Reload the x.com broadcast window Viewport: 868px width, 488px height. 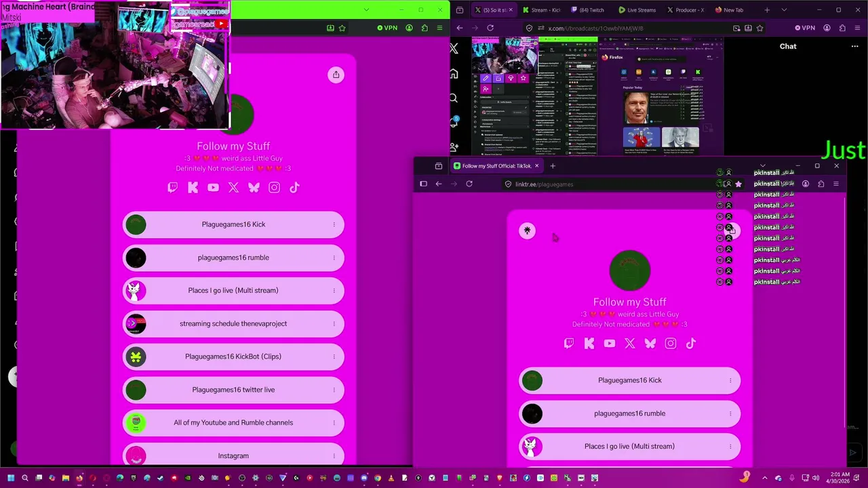click(490, 28)
